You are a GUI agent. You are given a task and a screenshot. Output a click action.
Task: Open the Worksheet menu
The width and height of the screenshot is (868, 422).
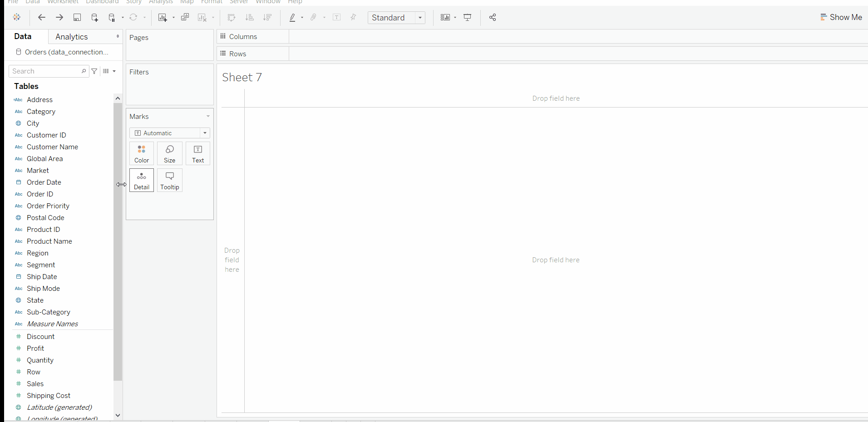pyautogui.click(x=63, y=2)
